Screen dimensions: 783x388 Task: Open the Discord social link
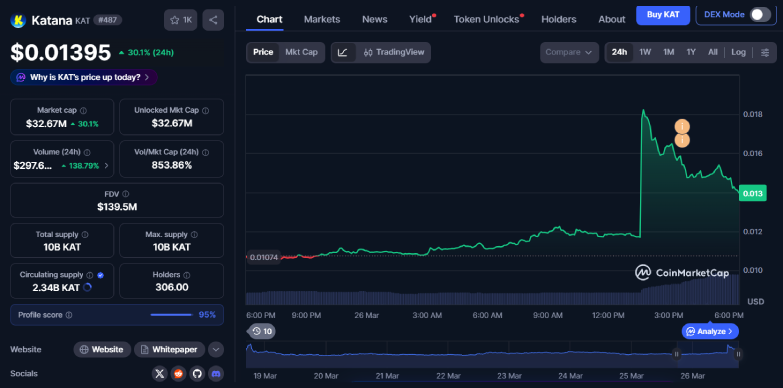(216, 373)
